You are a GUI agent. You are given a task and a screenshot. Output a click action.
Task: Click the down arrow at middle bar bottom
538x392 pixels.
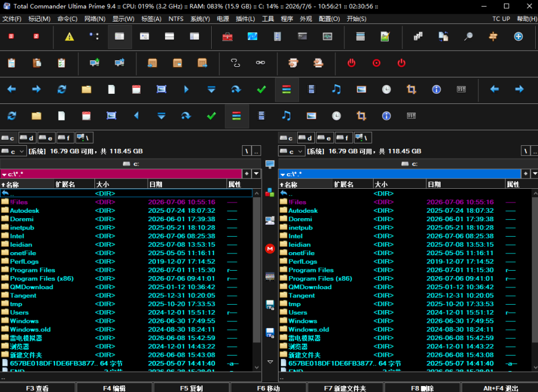coord(270,362)
